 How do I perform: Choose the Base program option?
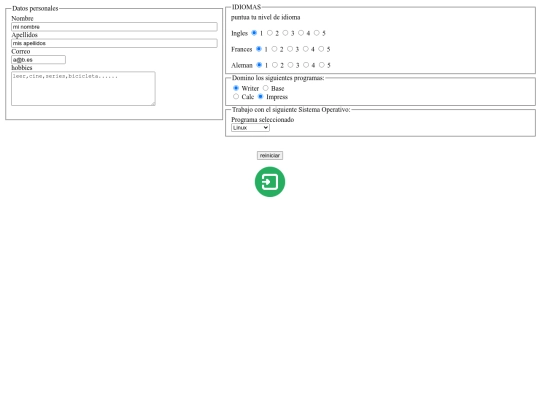point(265,88)
